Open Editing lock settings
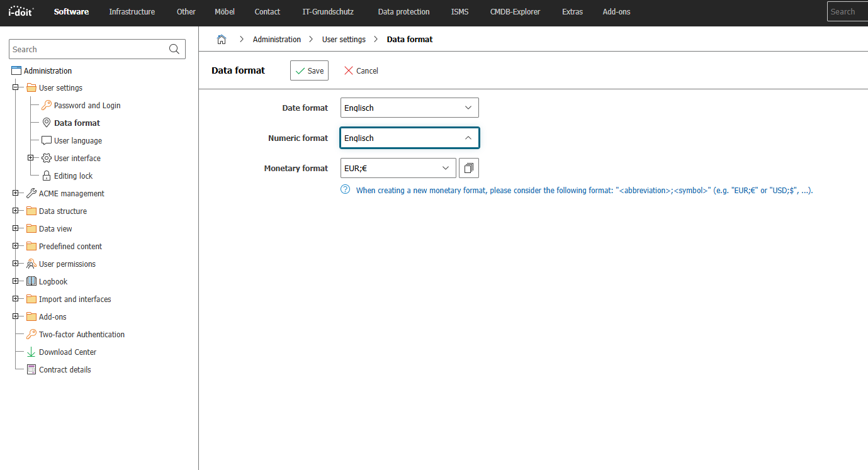 click(73, 176)
